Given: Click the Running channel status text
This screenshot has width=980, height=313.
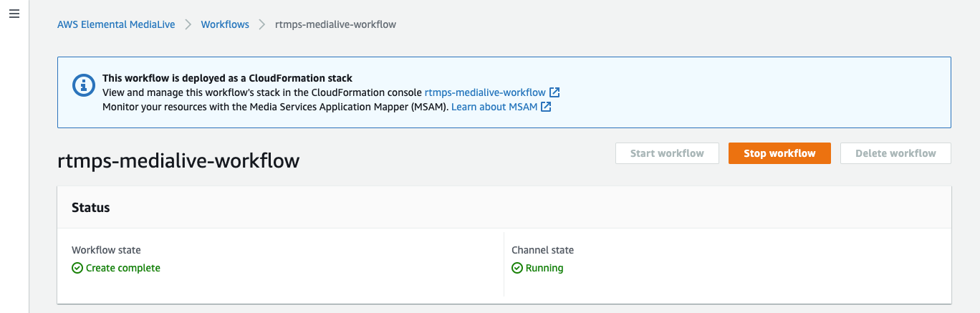Looking at the screenshot, I should click(x=544, y=268).
